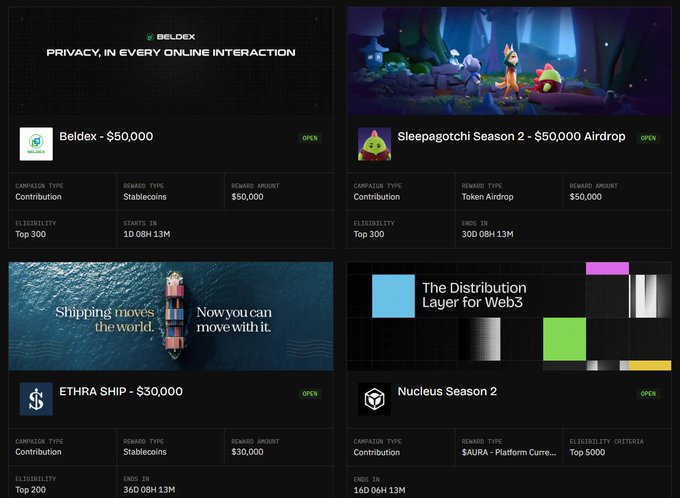
Task: Select Beldex eligibility Top 300
Action: (30, 234)
